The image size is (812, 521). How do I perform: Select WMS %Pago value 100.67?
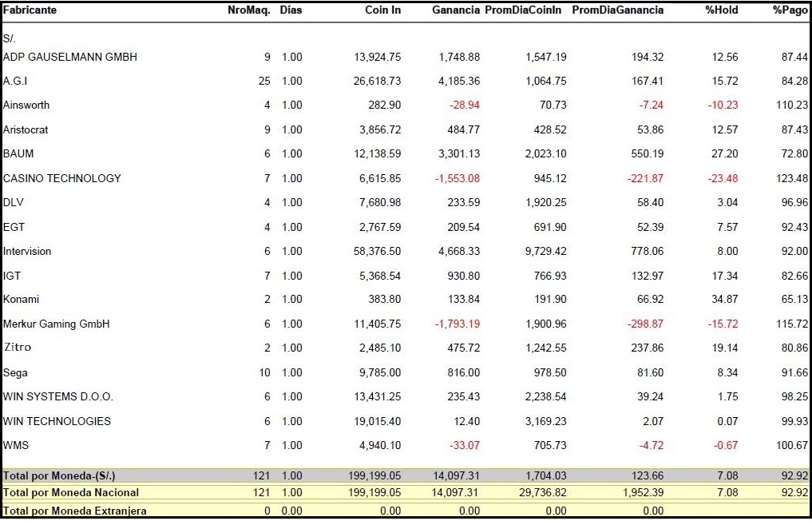[792, 445]
